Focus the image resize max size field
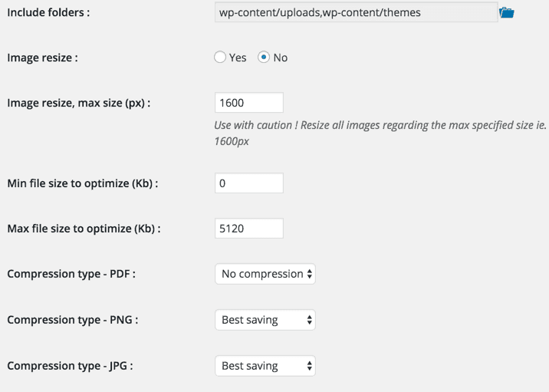 (x=249, y=103)
